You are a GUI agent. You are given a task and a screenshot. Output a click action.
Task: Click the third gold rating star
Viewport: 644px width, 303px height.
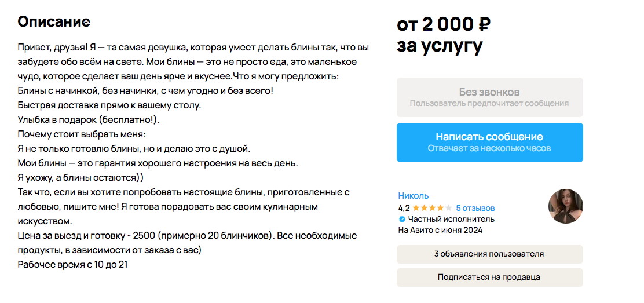click(x=433, y=208)
